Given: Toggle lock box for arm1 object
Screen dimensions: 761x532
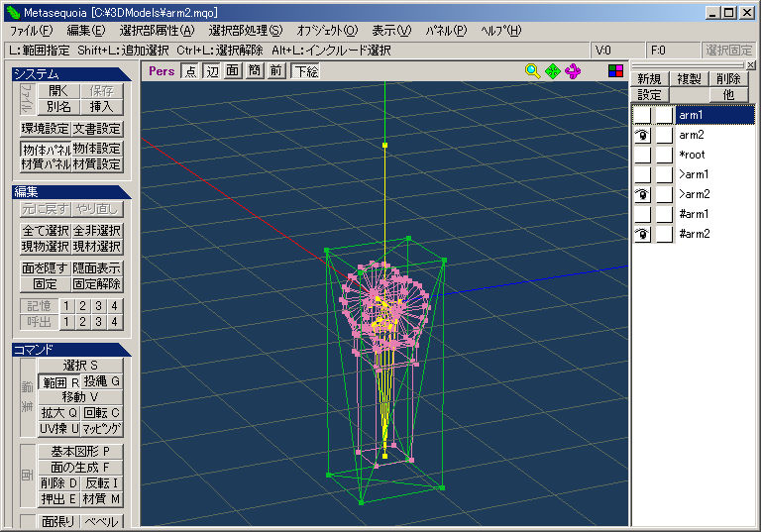Looking at the screenshot, I should [665, 115].
